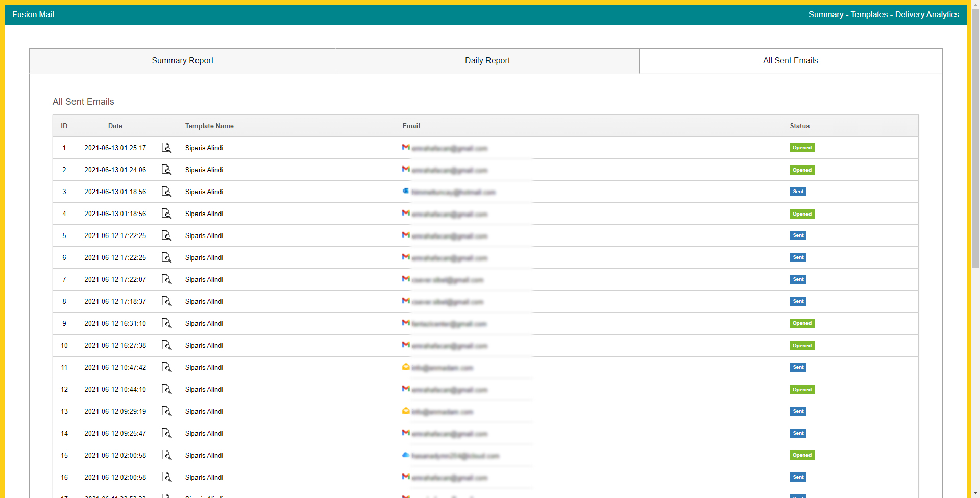Click blurred email address in row ID 3
The image size is (980, 498).
coord(454,192)
